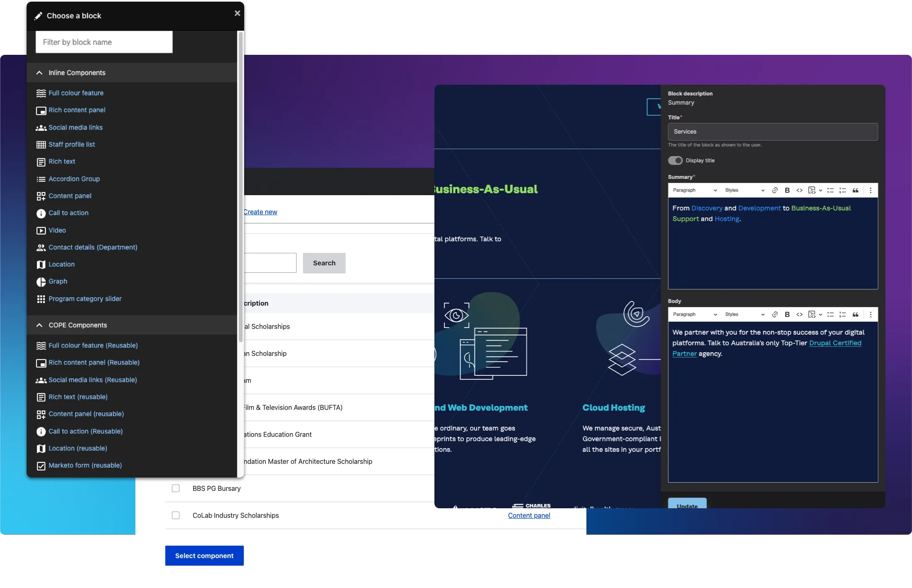Screen dimensions: 912x588
Task: Add Marketo form (reusable) block
Action: pyautogui.click(x=85, y=465)
